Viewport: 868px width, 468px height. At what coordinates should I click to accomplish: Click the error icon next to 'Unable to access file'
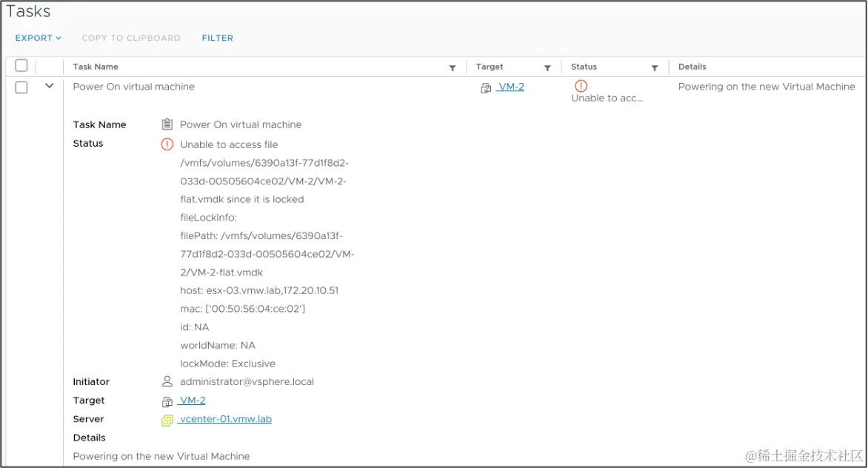[167, 144]
